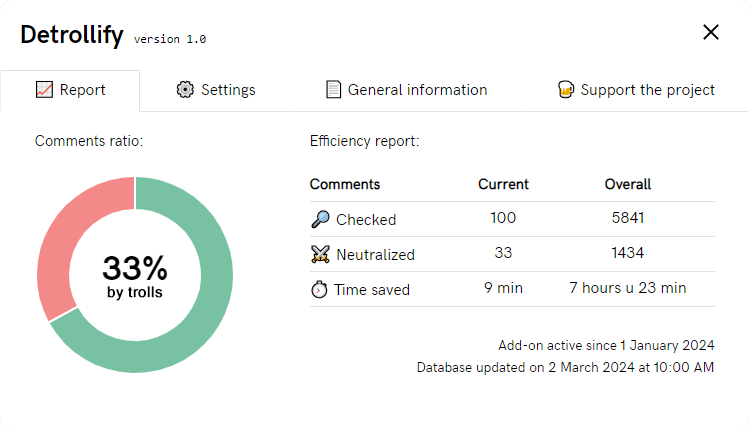Click the Database updated date text

point(565,368)
